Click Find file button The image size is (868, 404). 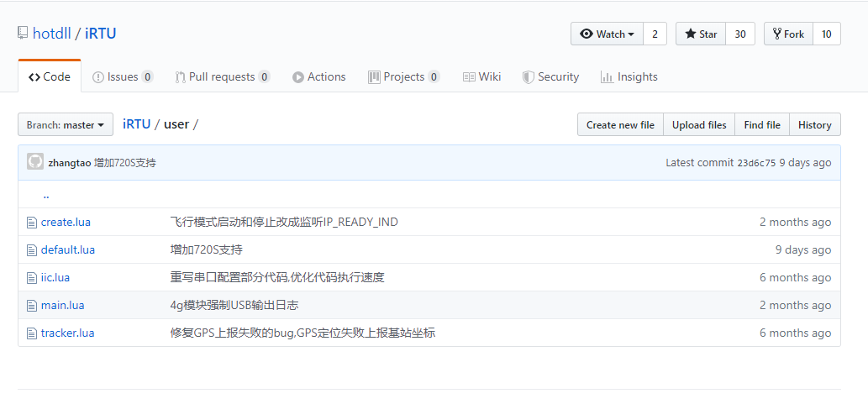pos(762,124)
